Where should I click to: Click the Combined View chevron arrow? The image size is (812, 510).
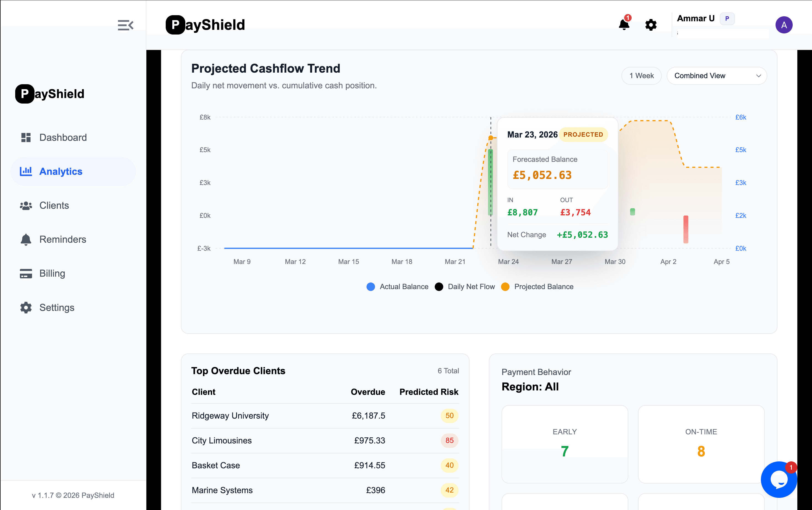click(x=758, y=76)
